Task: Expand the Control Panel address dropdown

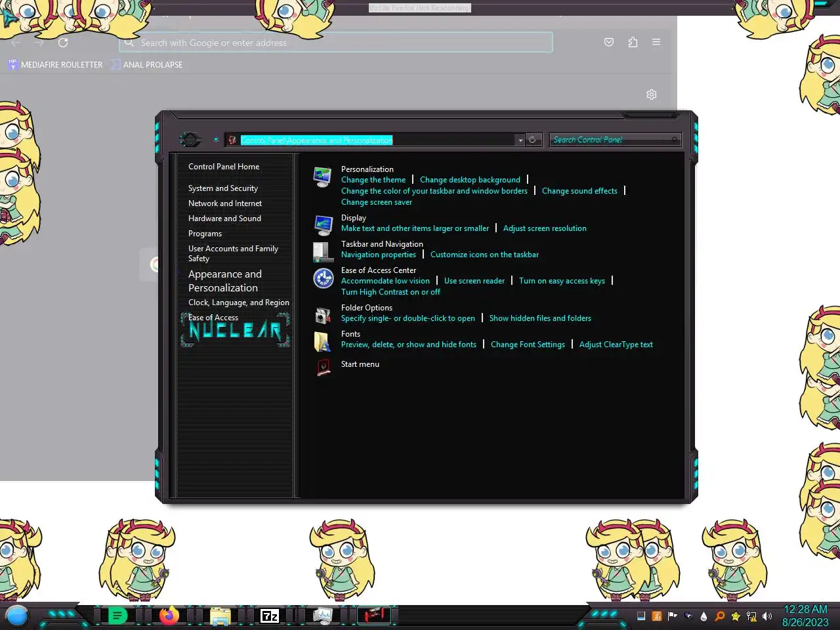Action: [520, 140]
